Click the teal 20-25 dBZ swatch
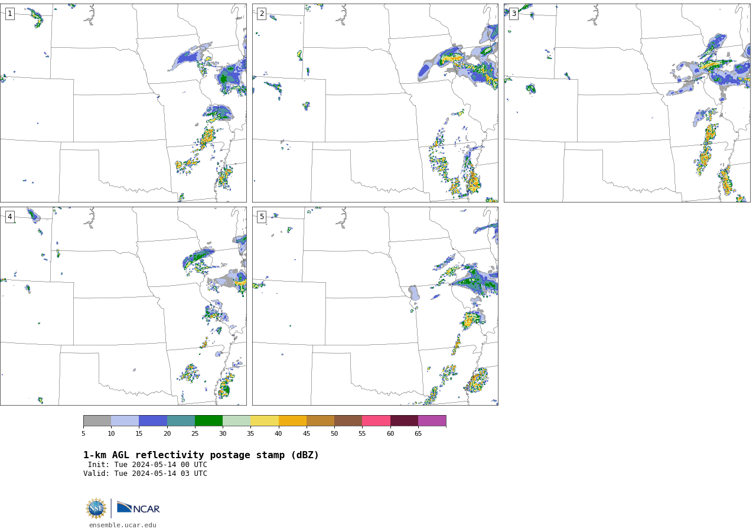The width and height of the screenshot is (756, 532). coord(181,420)
